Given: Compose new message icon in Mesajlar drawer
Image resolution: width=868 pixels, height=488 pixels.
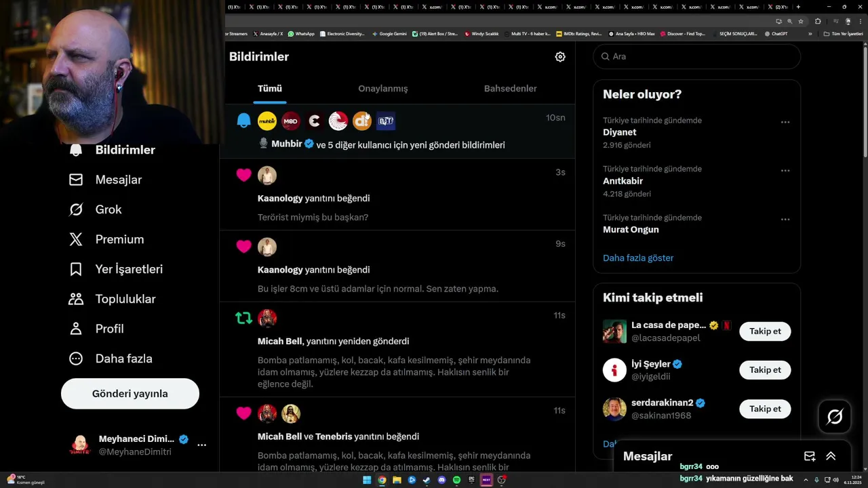Looking at the screenshot, I should (x=810, y=456).
